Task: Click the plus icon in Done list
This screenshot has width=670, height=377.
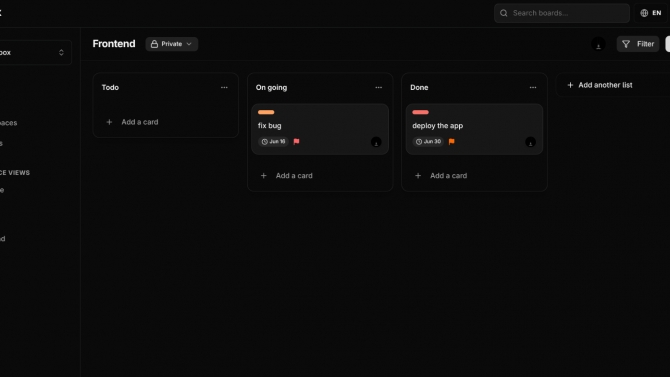Action: click(x=418, y=176)
